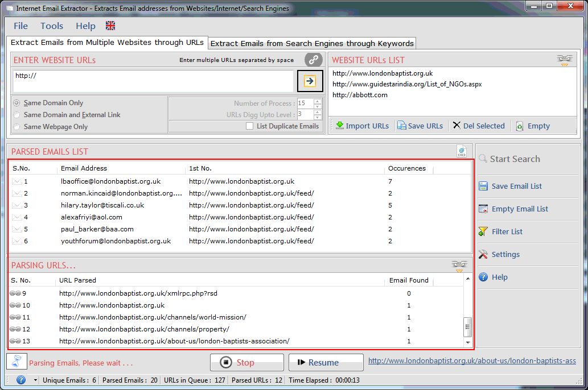Click the Settings tools icon

pyautogui.click(x=483, y=254)
